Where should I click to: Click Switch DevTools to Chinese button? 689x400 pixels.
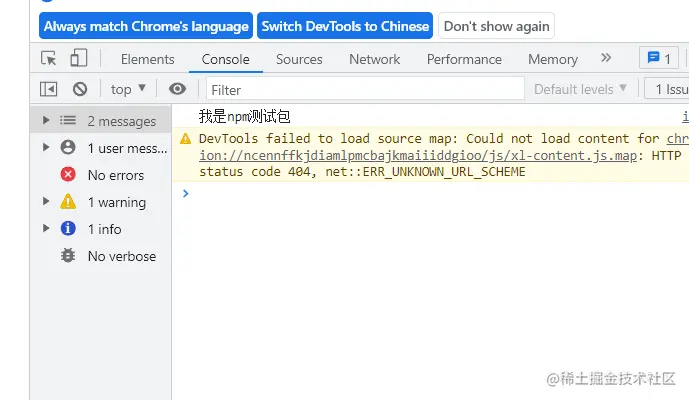[x=345, y=26]
